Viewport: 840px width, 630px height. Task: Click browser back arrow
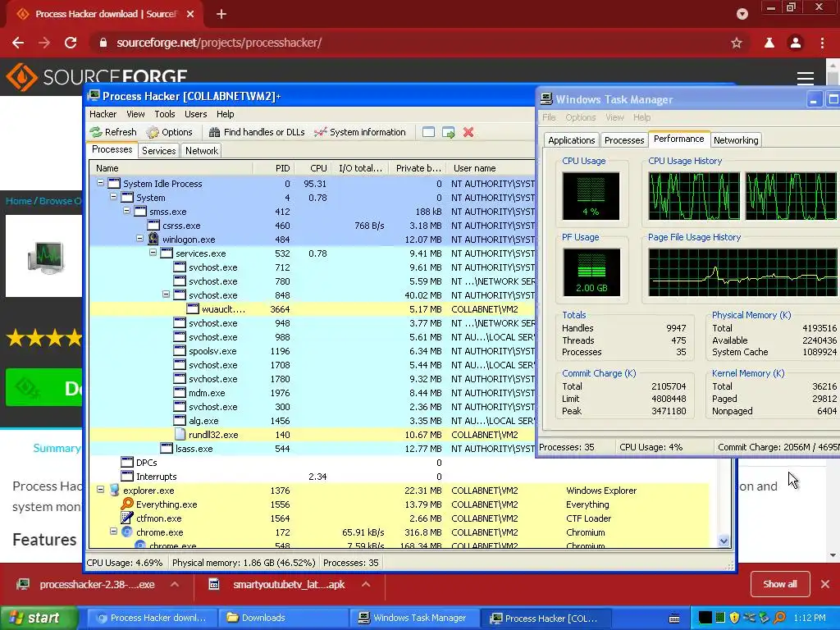18,43
